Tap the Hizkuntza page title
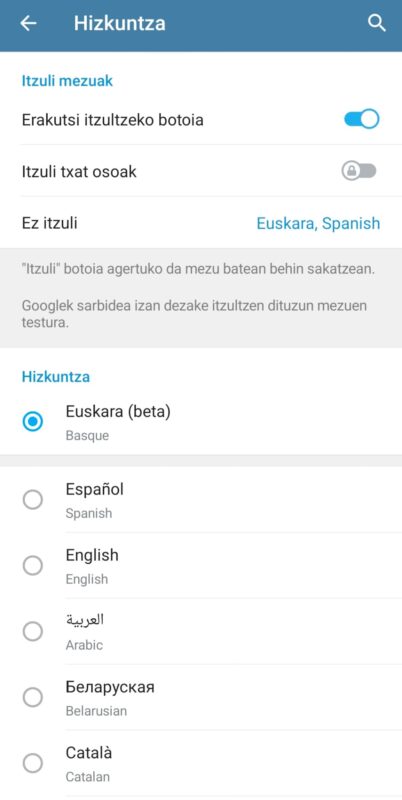 119,23
